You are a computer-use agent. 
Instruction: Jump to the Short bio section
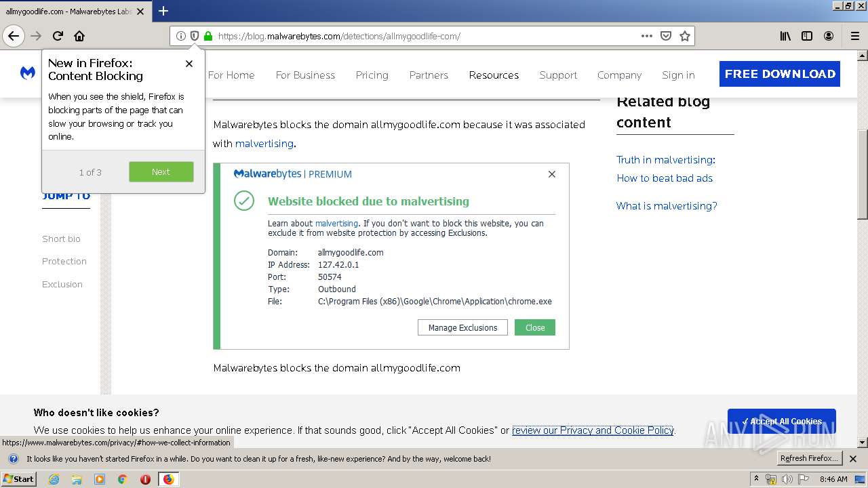click(x=61, y=239)
